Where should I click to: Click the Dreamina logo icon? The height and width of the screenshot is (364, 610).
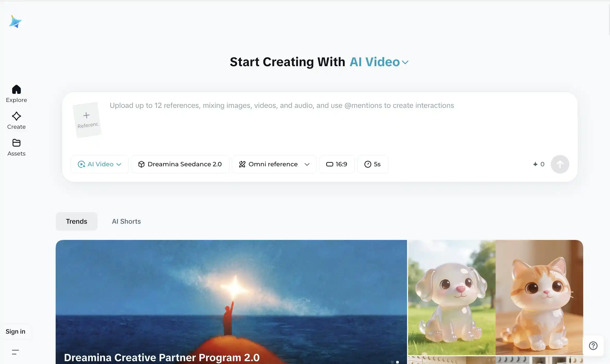coord(15,22)
